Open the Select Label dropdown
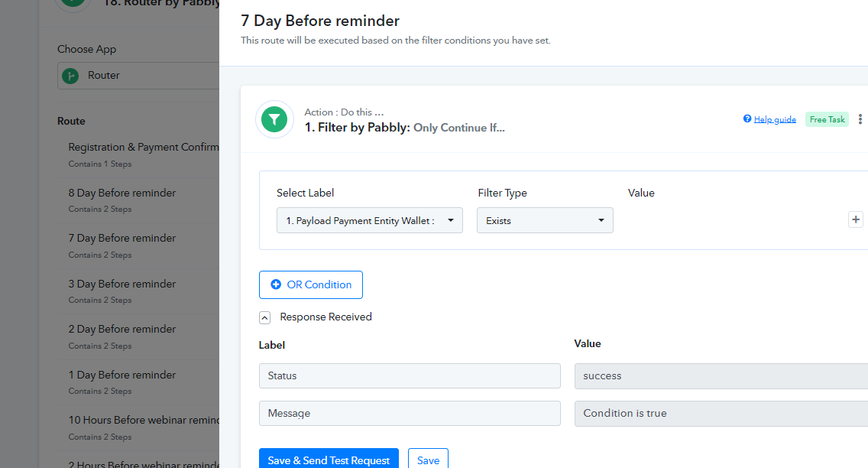Viewport: 868px width, 468px height. pyautogui.click(x=370, y=220)
